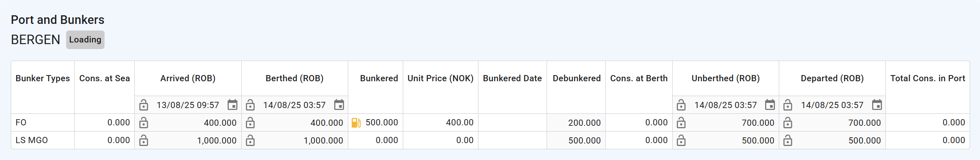Click the Arrived date field 13/08/25 09:57
This screenshot has width=980, height=160.
click(188, 105)
